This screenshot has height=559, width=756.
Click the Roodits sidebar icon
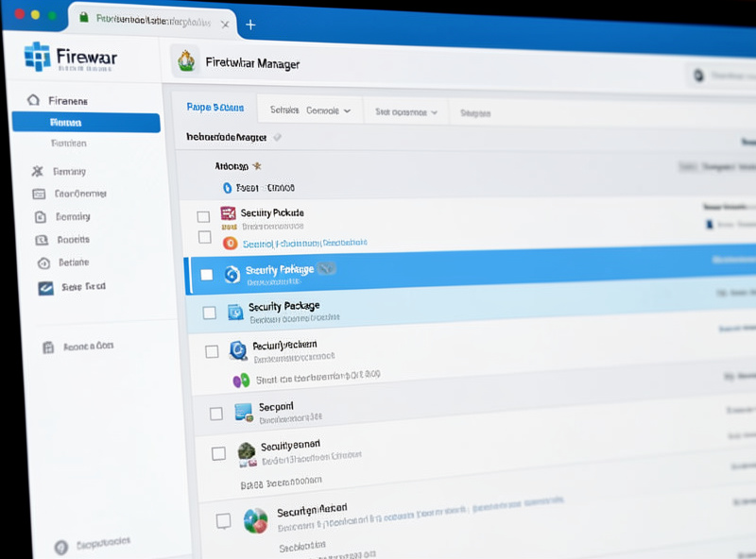(x=42, y=240)
